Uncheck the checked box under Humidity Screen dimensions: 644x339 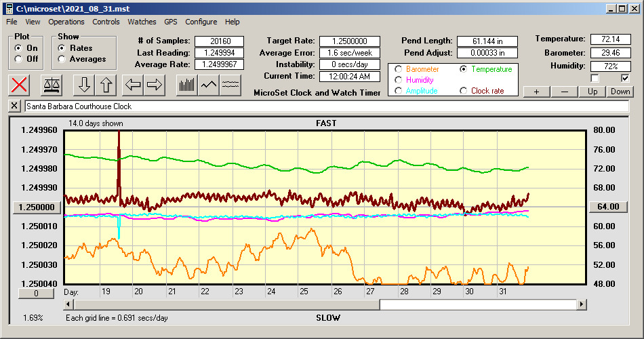(625, 78)
